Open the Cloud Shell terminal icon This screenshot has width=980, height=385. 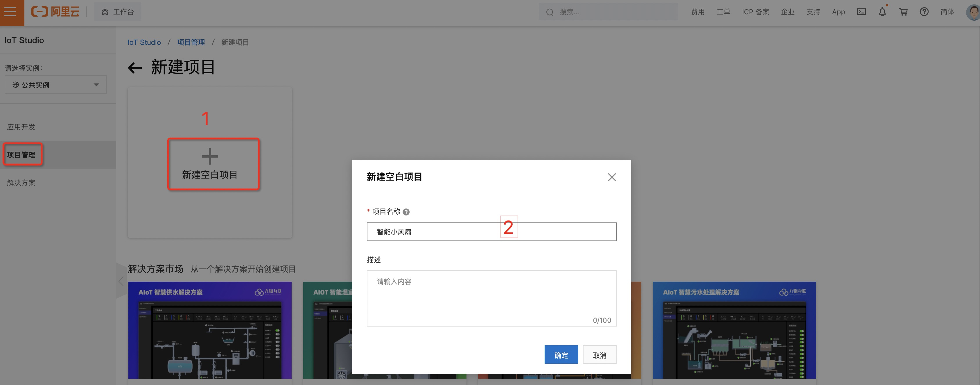pos(861,12)
